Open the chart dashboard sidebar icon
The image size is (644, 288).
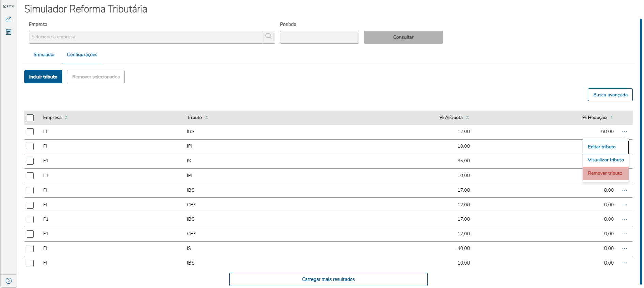point(9,19)
